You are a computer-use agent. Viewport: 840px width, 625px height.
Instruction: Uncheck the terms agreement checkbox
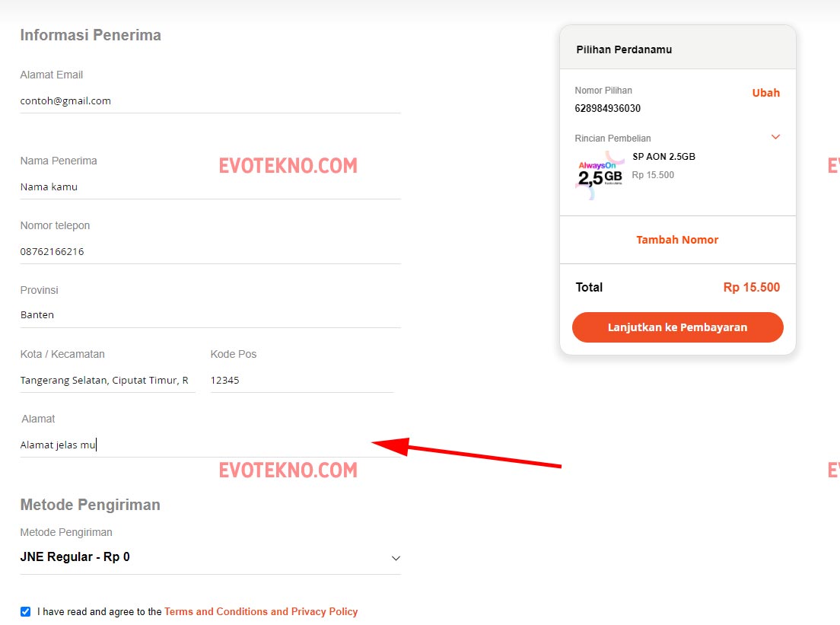(x=26, y=611)
